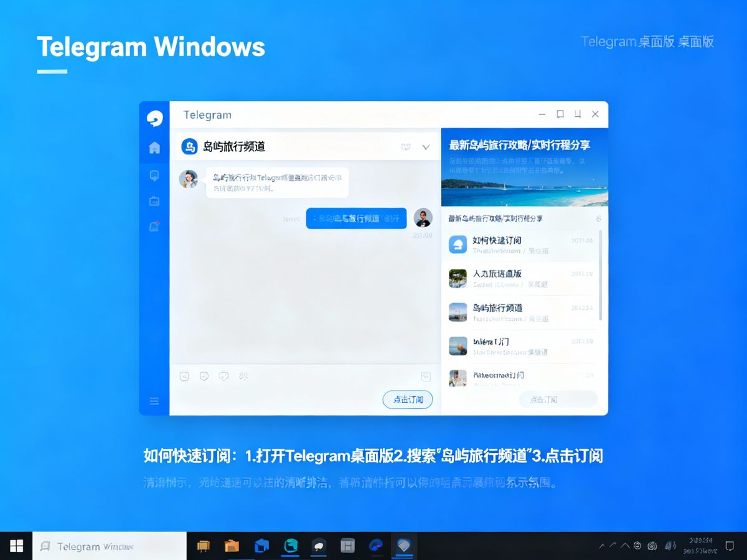This screenshot has width=747, height=560.
Task: Click the beach banner image
Action: coord(524,184)
